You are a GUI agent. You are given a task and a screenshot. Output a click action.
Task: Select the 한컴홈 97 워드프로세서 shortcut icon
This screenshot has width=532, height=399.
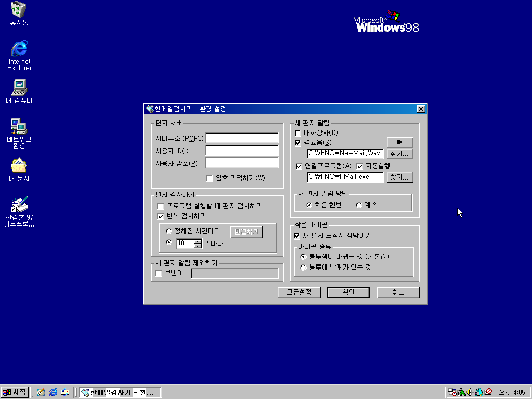19,212
